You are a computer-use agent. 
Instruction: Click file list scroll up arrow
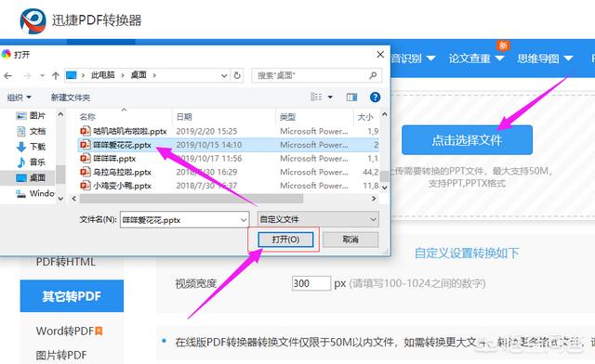coord(384,114)
